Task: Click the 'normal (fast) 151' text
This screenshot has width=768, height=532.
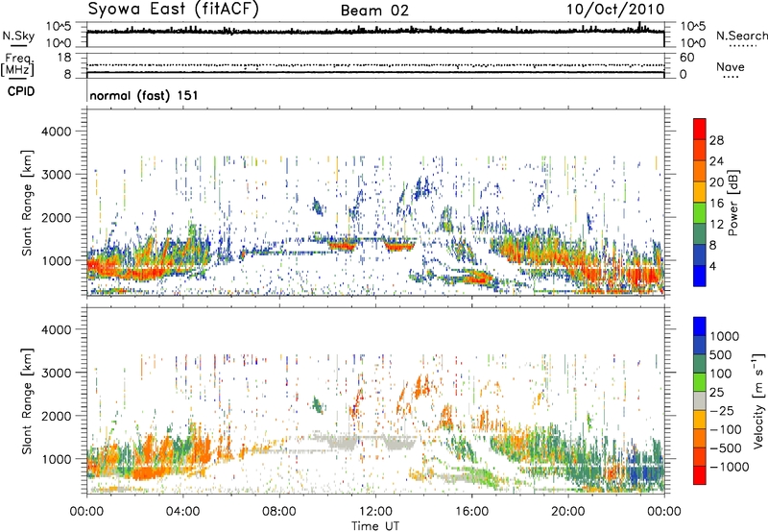Action: point(144,95)
